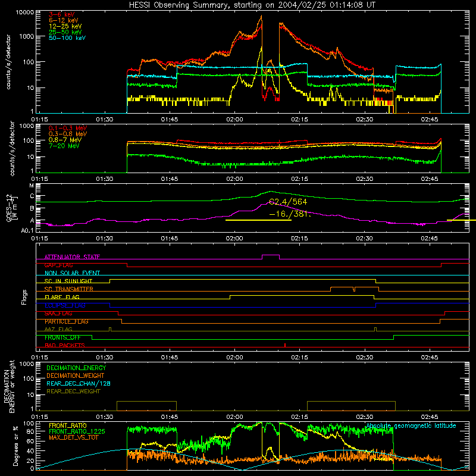Screen dimensions: 476x476
Task: Click the Degrees or % axis label
Action: (15, 446)
